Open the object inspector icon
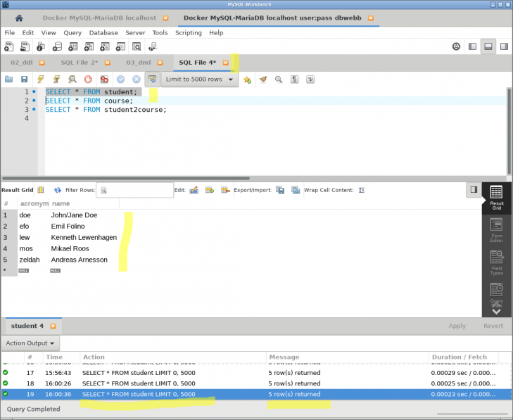Screen dimensions: 513x420 pyautogui.click(x=41, y=46)
